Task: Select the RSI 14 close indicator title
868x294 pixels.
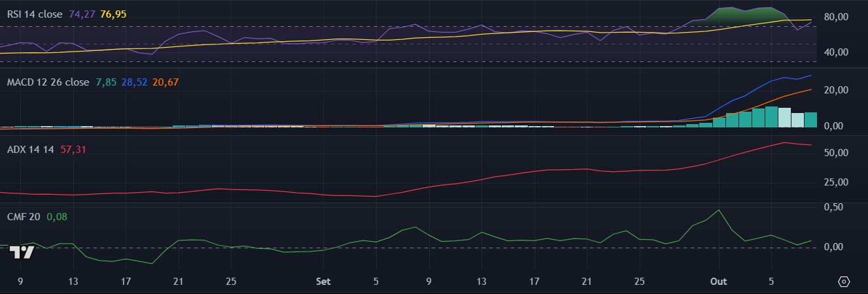Action: pyautogui.click(x=33, y=14)
